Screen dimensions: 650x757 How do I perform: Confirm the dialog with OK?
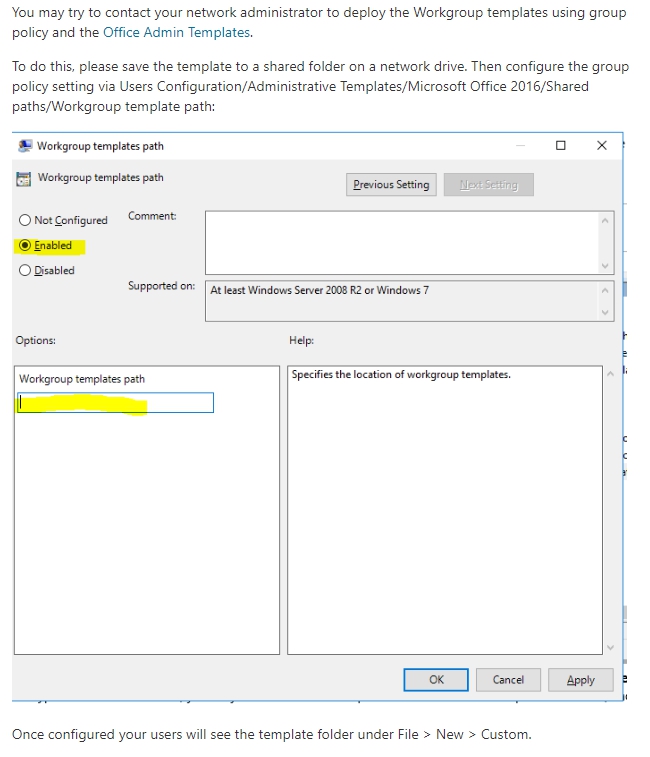(436, 680)
